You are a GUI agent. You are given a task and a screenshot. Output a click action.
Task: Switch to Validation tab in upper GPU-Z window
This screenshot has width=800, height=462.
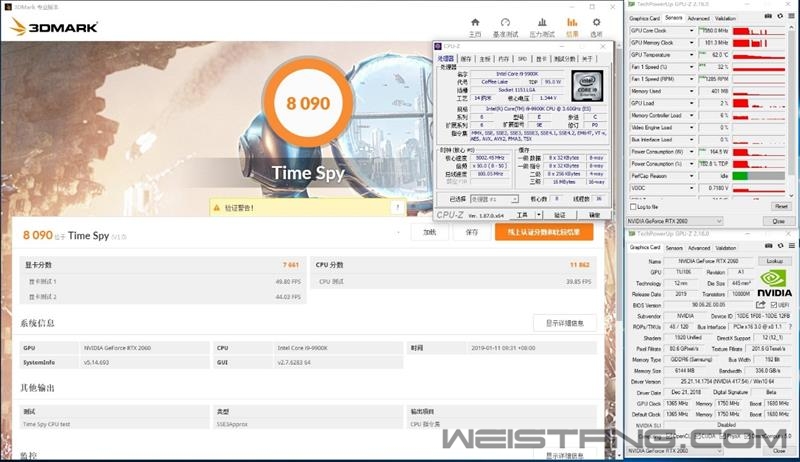(725, 18)
